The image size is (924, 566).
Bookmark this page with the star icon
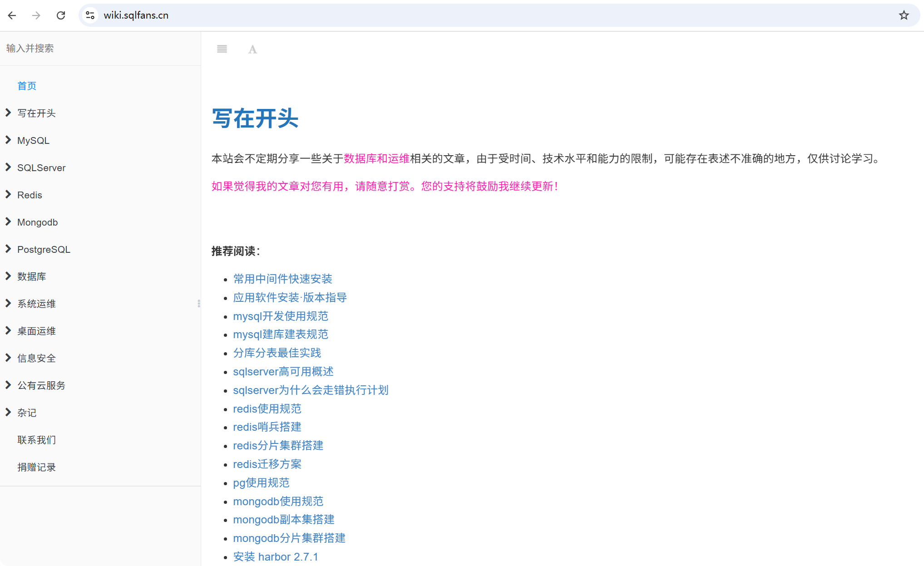904,15
